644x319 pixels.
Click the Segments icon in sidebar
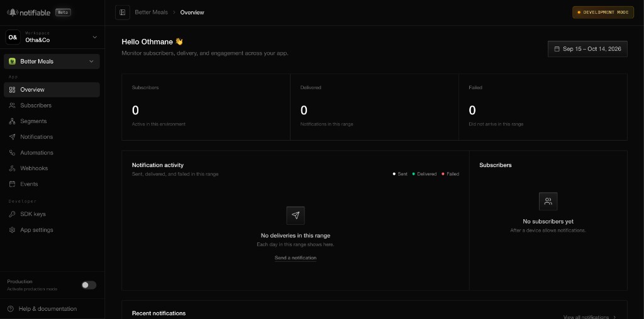[x=13, y=121]
